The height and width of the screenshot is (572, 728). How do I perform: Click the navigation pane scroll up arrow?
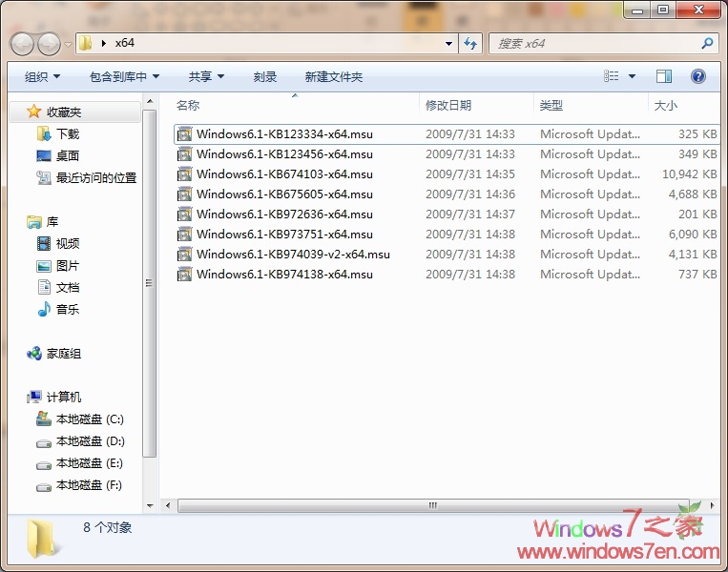click(150, 101)
